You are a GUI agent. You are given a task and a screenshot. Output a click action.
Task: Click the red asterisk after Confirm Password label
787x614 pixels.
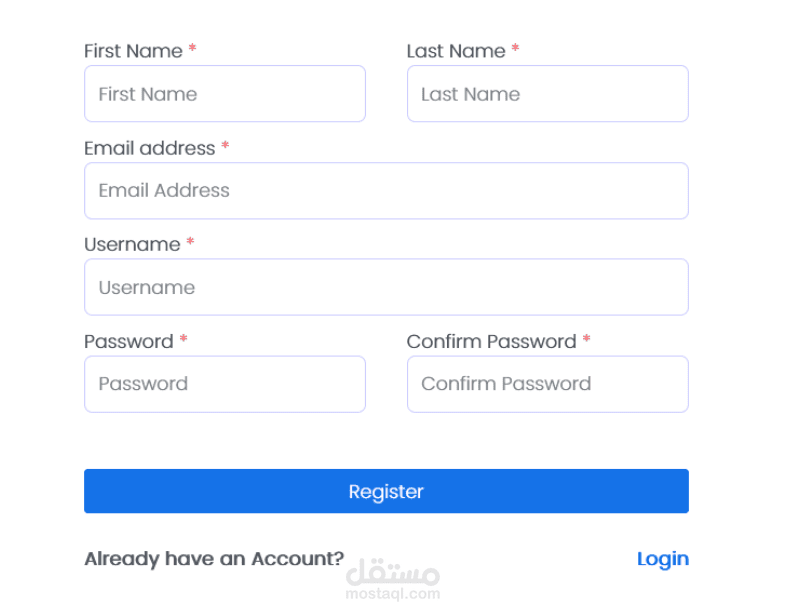click(x=586, y=339)
